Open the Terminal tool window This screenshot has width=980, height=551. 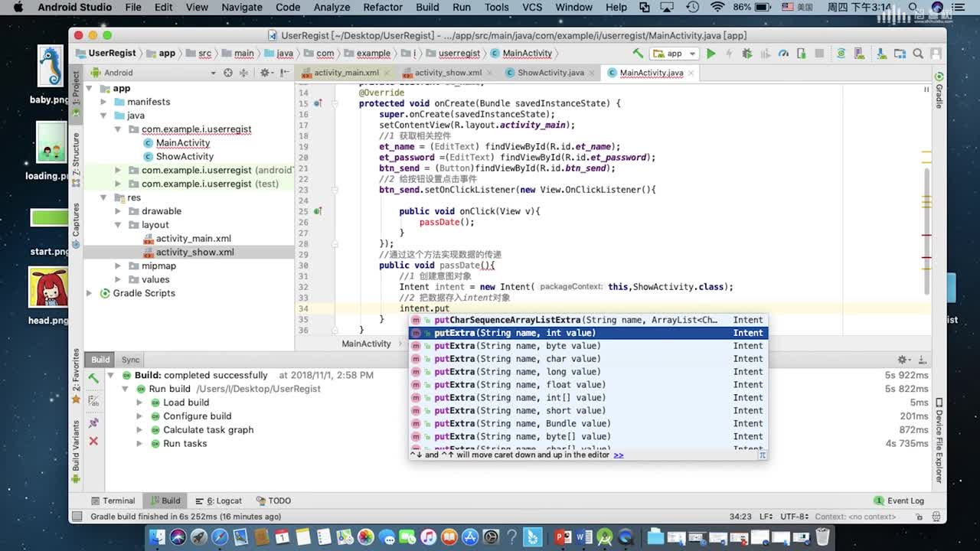113,500
